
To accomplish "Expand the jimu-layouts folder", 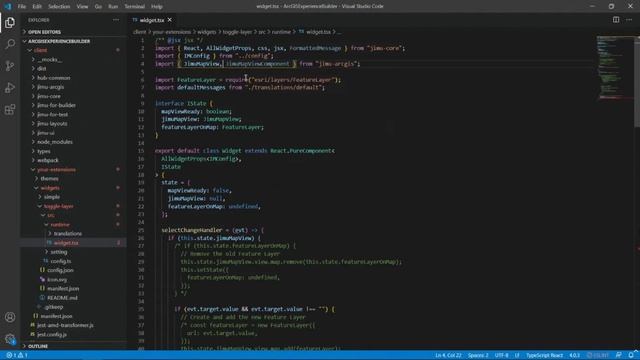I will click(73, 124).
